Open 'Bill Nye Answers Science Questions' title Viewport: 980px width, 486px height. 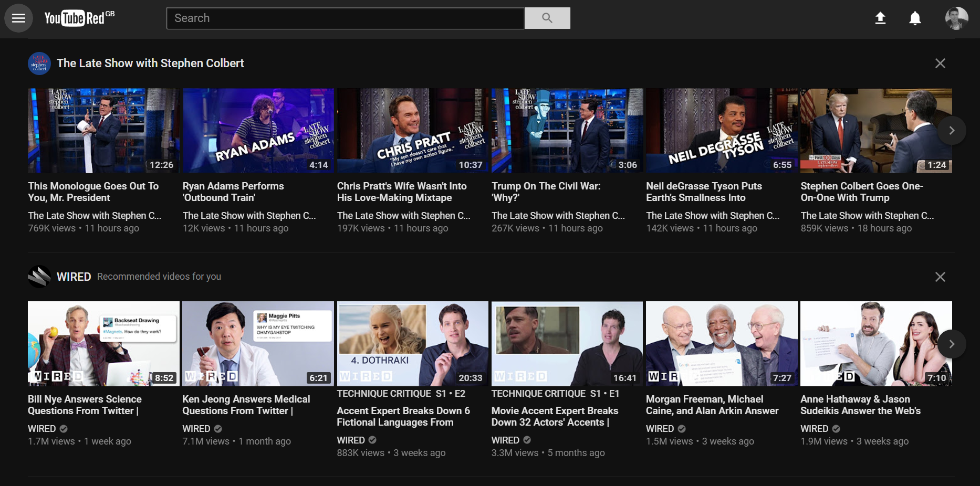85,405
